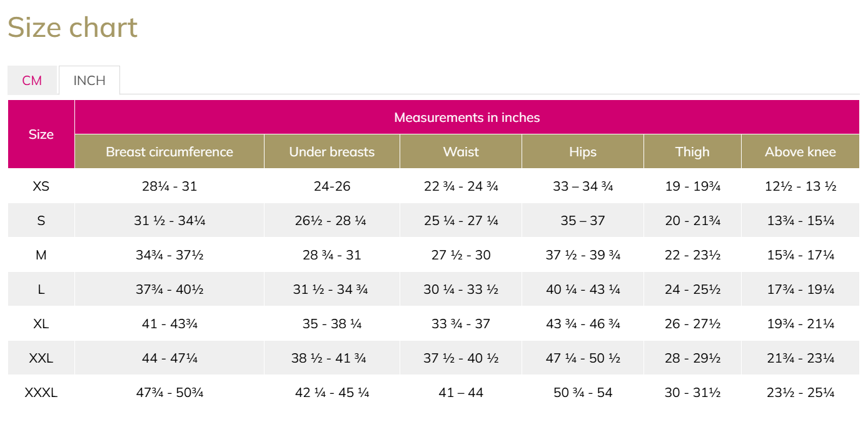This screenshot has height=427, width=868.
Task: Select the Hips column header
Action: click(x=583, y=152)
